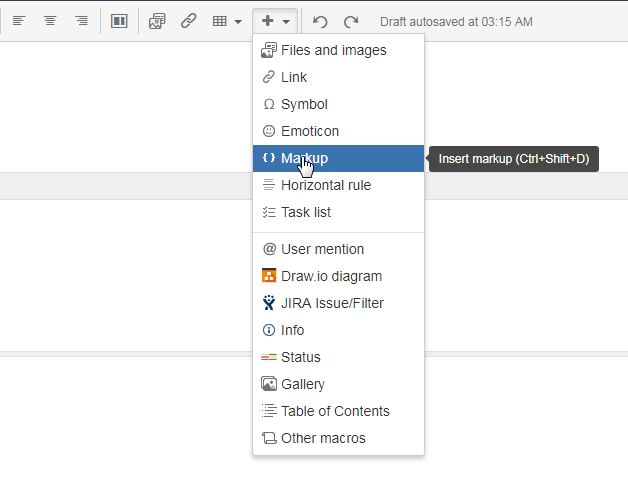Add Status macro

coord(338,357)
